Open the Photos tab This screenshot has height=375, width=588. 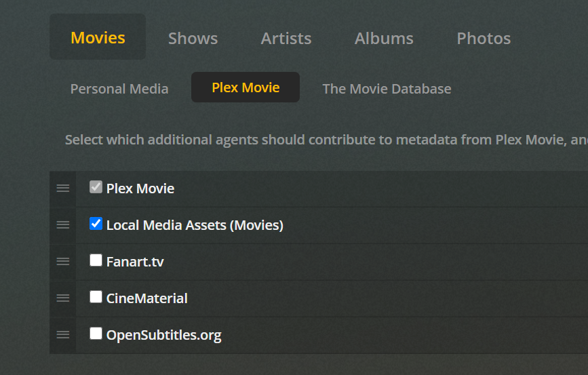click(x=484, y=39)
